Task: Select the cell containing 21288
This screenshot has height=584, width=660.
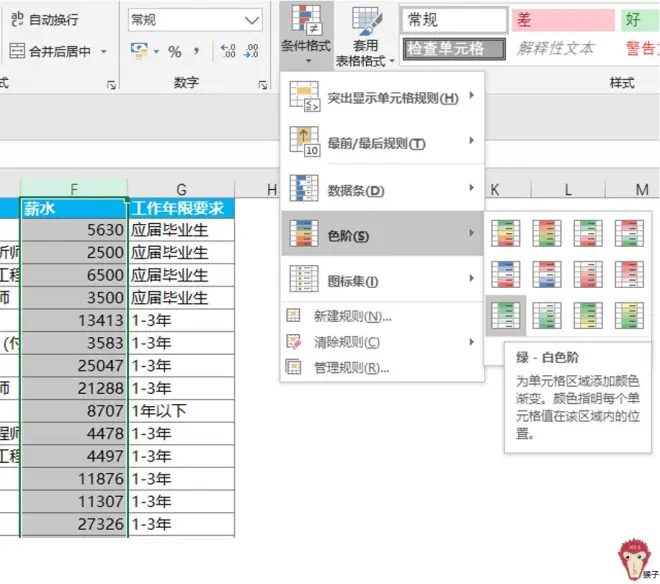Action: click(x=74, y=388)
